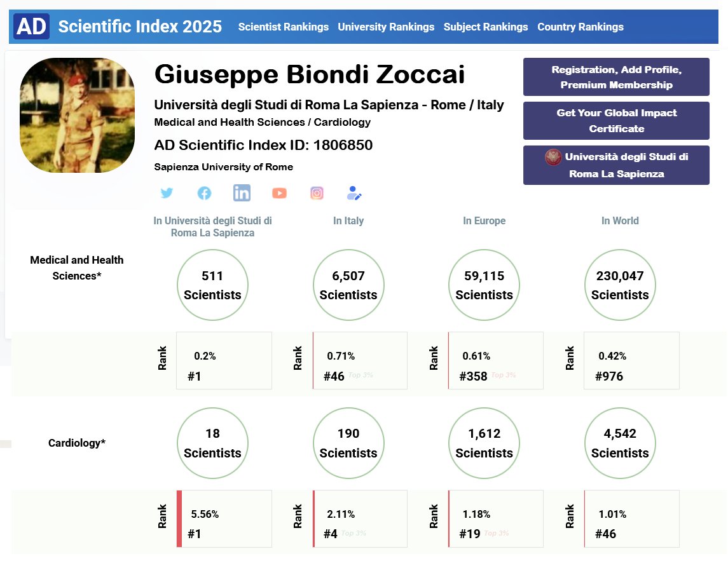
Task: Click the 1,612 Scientists circle
Action: pyautogui.click(x=484, y=443)
